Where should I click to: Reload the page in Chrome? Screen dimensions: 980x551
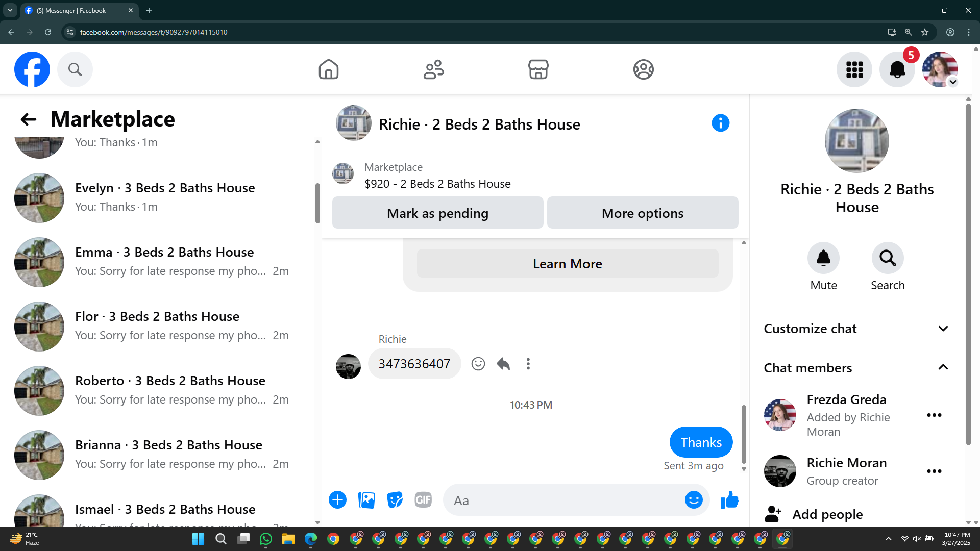[48, 32]
